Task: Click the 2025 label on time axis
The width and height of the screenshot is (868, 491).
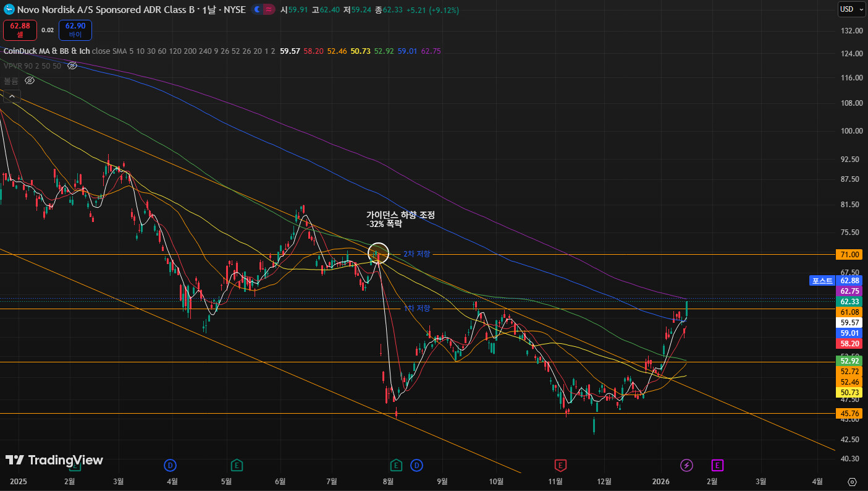Action: coord(19,481)
